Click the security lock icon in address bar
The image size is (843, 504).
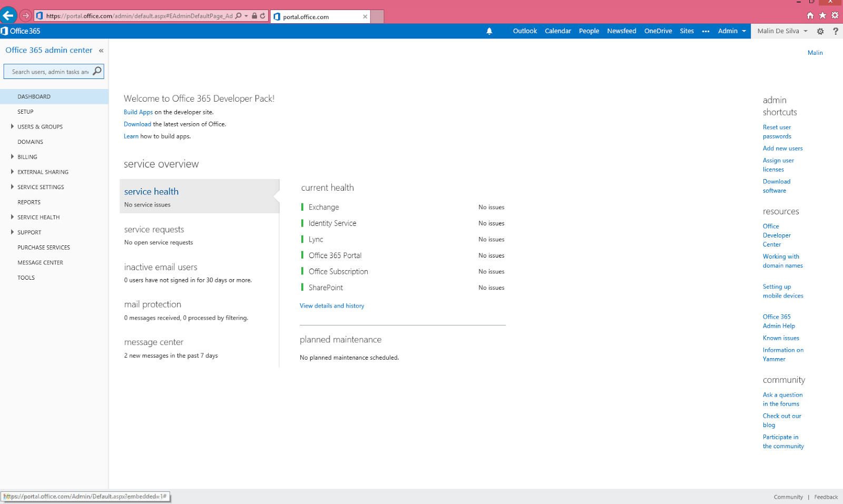coord(254,16)
